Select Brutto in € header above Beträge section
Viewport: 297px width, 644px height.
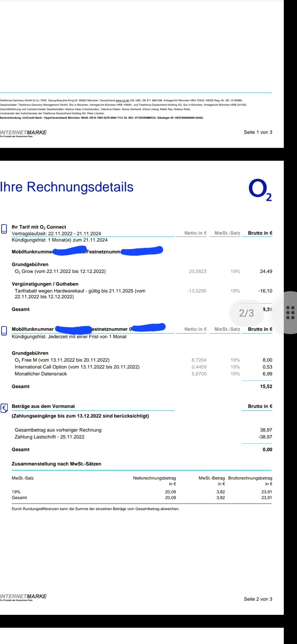click(x=260, y=406)
